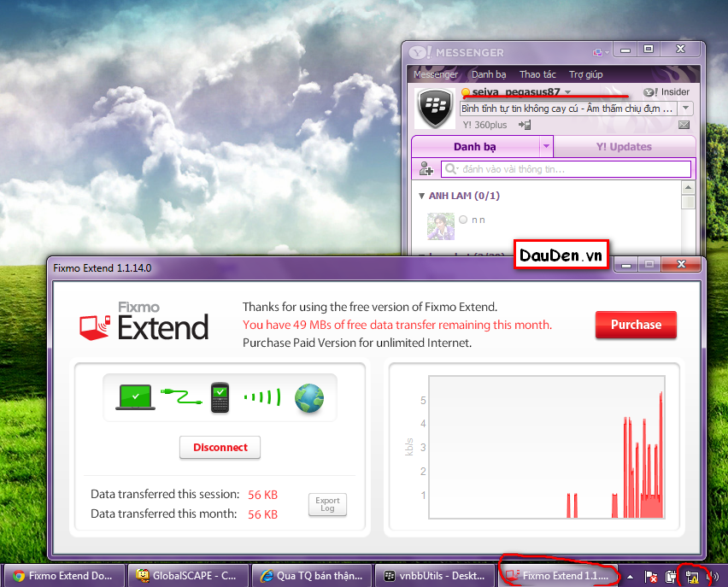Viewport: 728px width, 587px height.
Task: Click the laptop connection status icon
Action: (135, 397)
